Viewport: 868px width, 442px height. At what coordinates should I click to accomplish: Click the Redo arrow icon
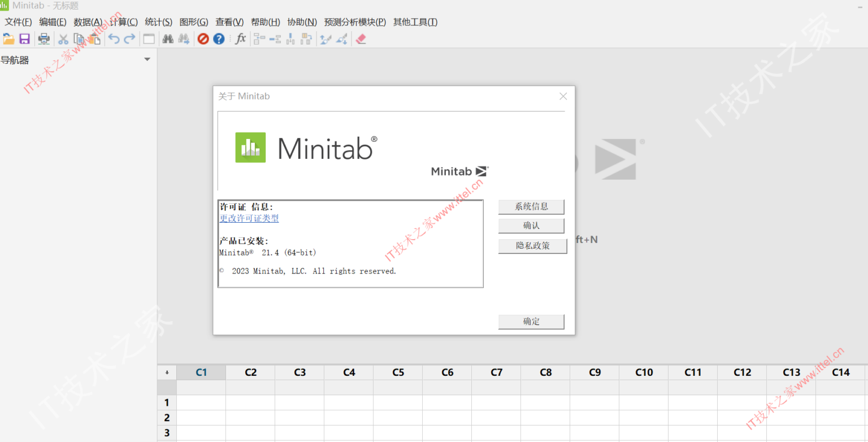pyautogui.click(x=129, y=38)
